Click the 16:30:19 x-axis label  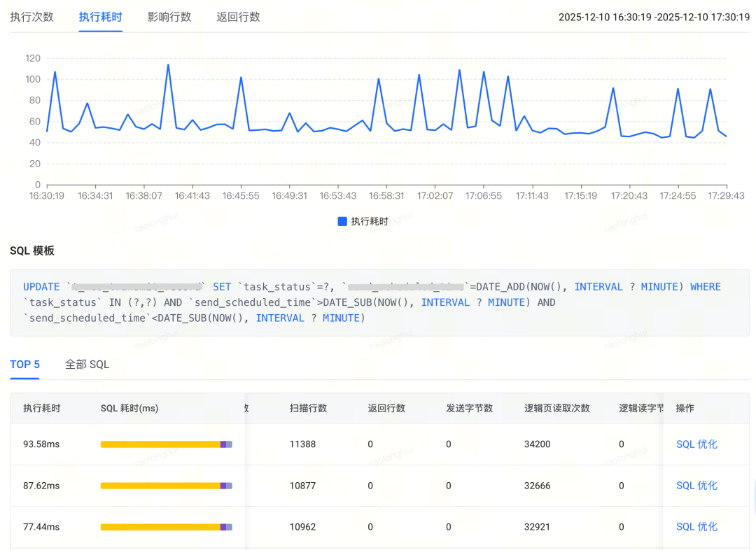coord(47,196)
